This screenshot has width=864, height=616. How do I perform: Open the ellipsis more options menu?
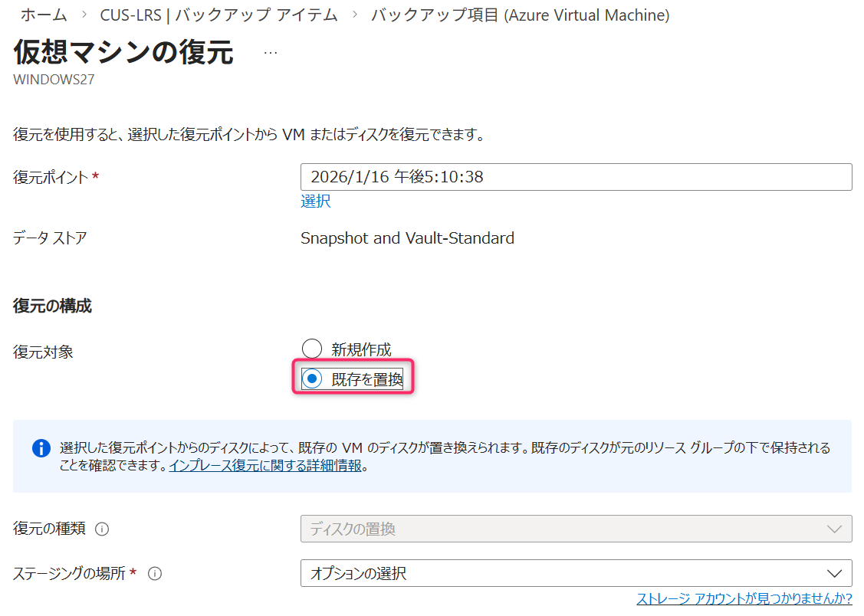[271, 53]
